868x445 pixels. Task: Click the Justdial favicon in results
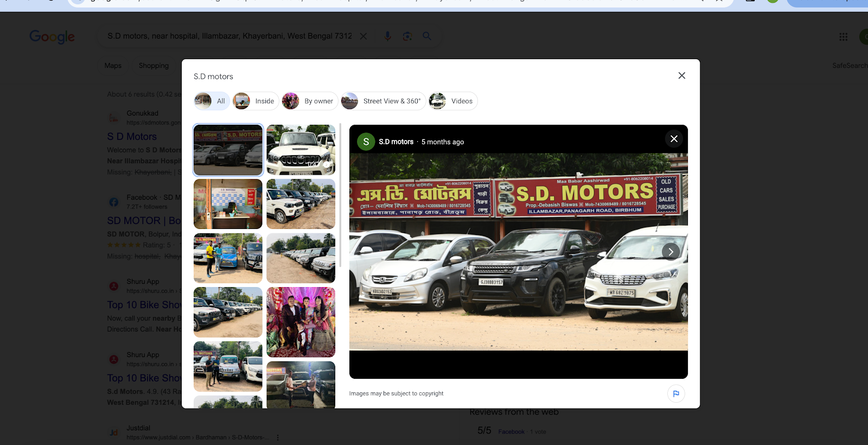(113, 433)
